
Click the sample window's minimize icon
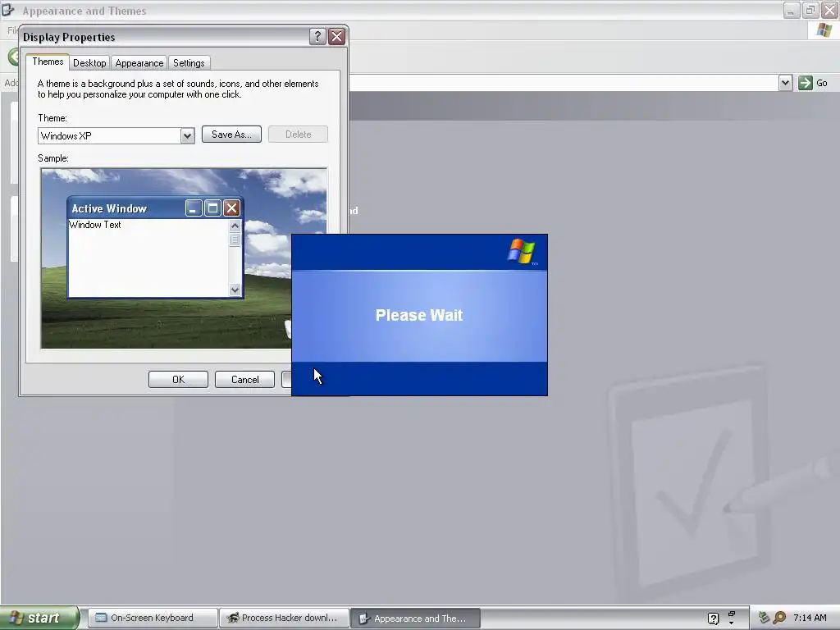pyautogui.click(x=194, y=208)
